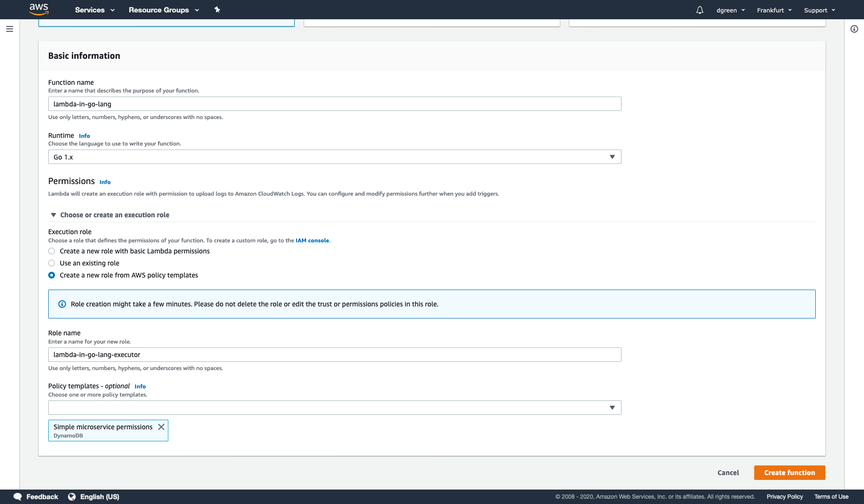864x504 pixels.
Task: Open the dgreen account menu
Action: pos(730,10)
